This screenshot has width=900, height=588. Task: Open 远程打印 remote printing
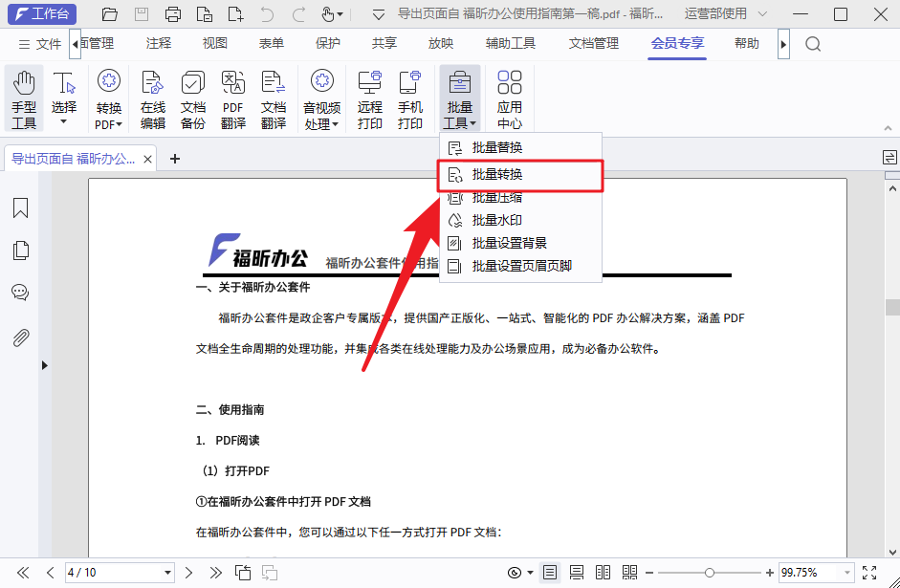[369, 96]
